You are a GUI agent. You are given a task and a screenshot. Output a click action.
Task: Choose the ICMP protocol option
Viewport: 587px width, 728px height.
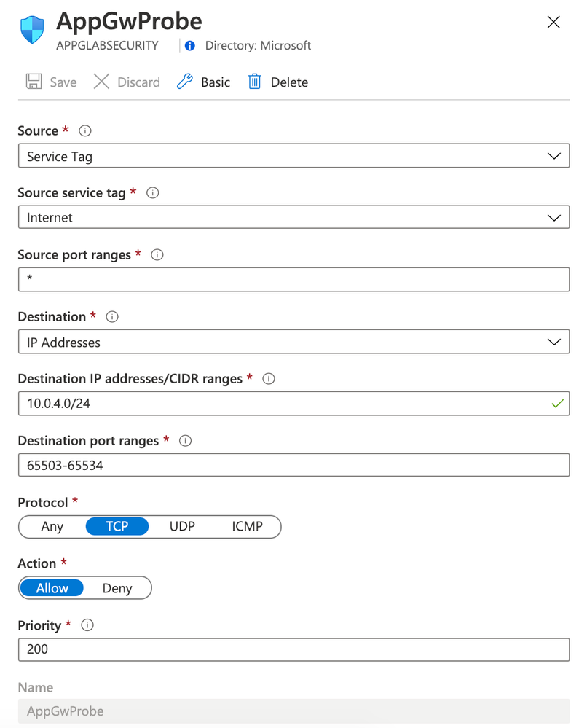tap(247, 526)
